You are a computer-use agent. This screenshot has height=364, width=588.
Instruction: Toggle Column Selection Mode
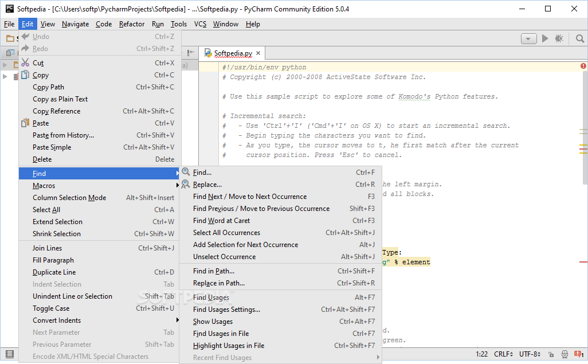(x=100, y=197)
